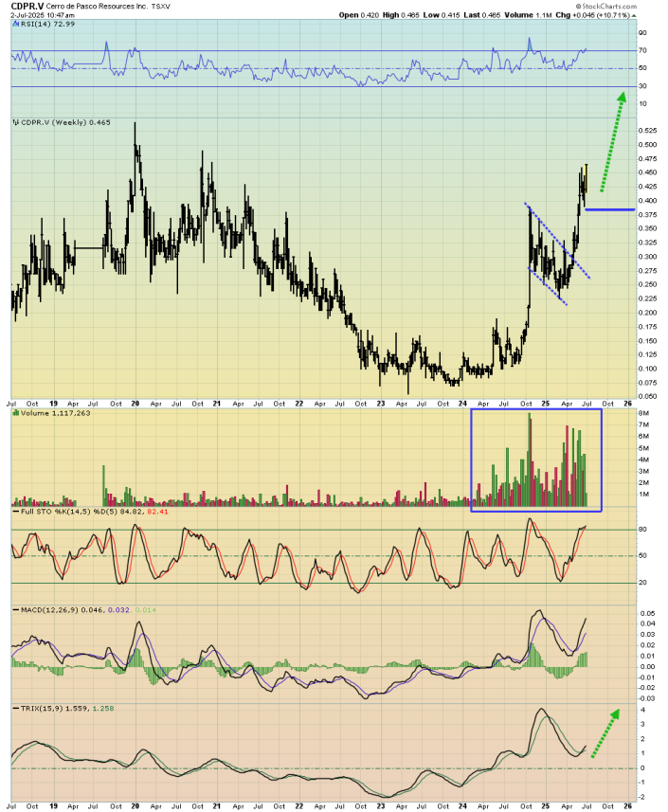This screenshot has height=812, width=668.
Task: Click the 'Volume 1.1M' value in header
Action: 528,15
